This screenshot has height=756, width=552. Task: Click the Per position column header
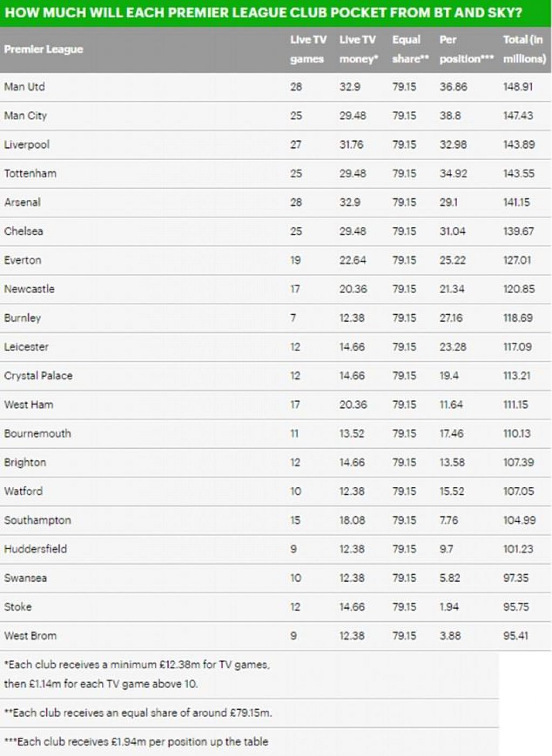point(466,49)
